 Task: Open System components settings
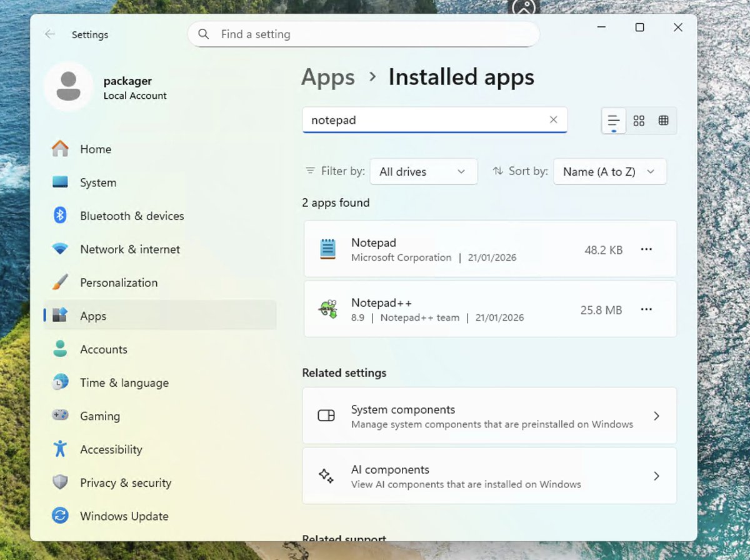[490, 416]
